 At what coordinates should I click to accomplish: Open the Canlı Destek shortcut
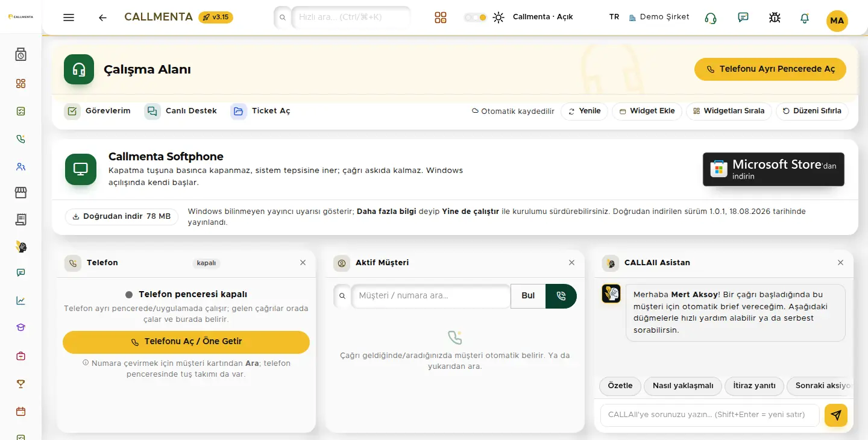pyautogui.click(x=181, y=111)
